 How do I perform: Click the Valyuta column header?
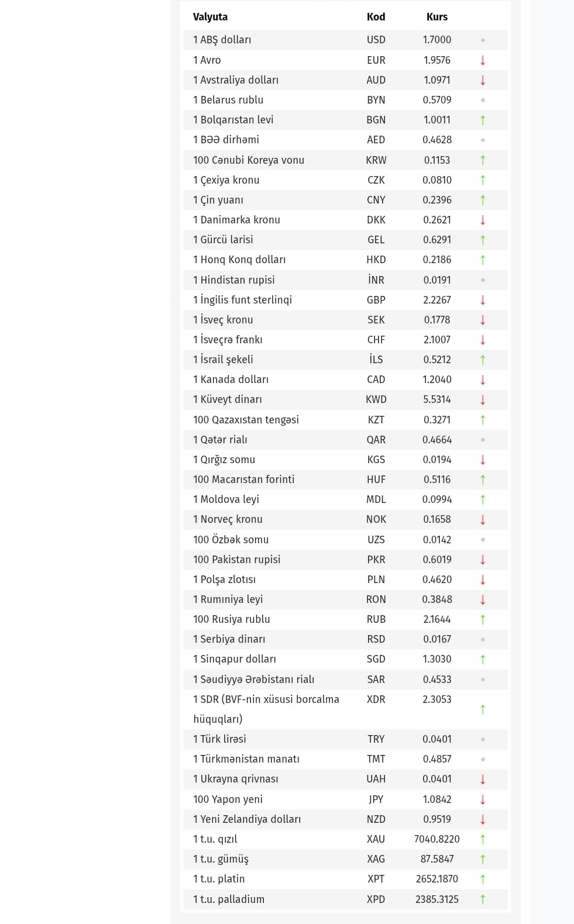[210, 17]
